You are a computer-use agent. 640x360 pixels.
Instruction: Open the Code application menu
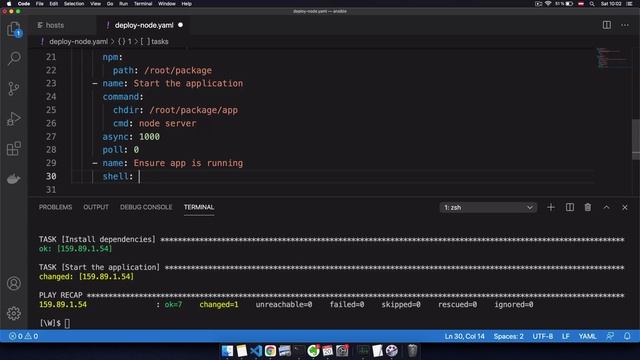[x=24, y=4]
